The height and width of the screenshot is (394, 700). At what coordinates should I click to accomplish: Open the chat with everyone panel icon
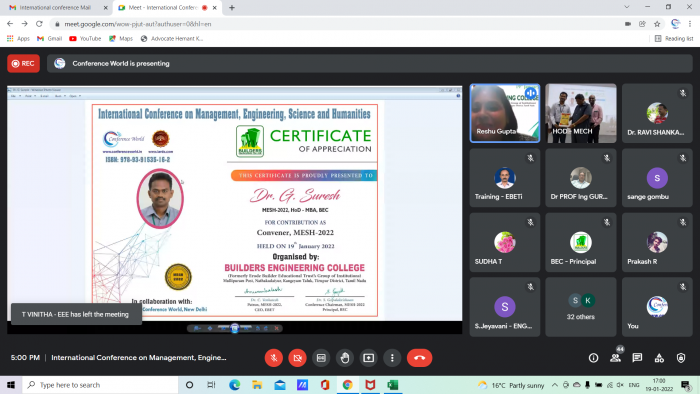click(637, 358)
